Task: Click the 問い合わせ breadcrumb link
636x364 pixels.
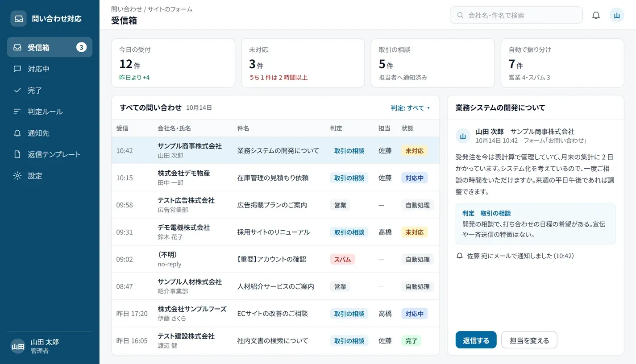Action: click(x=126, y=9)
